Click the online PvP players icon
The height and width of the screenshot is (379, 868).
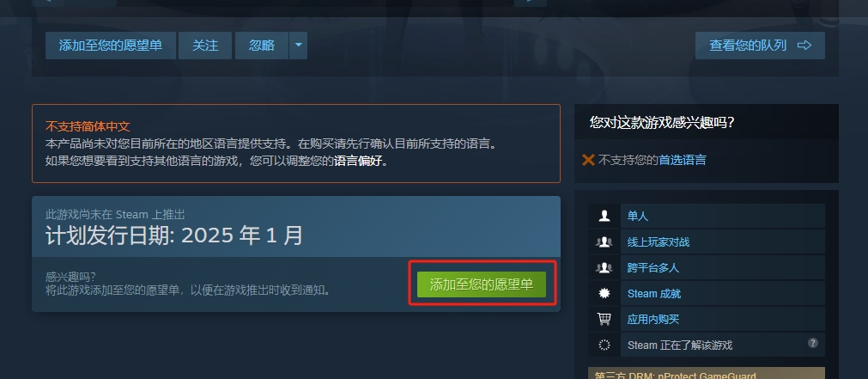(604, 241)
